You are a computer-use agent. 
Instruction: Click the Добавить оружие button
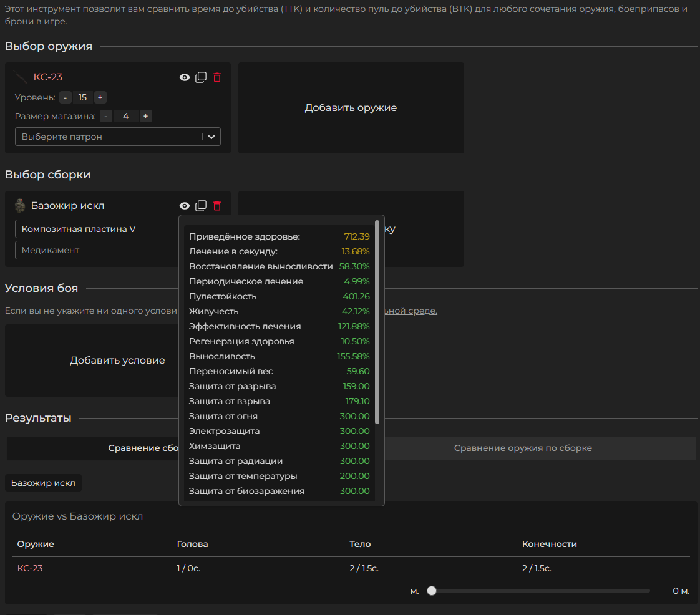[351, 108]
